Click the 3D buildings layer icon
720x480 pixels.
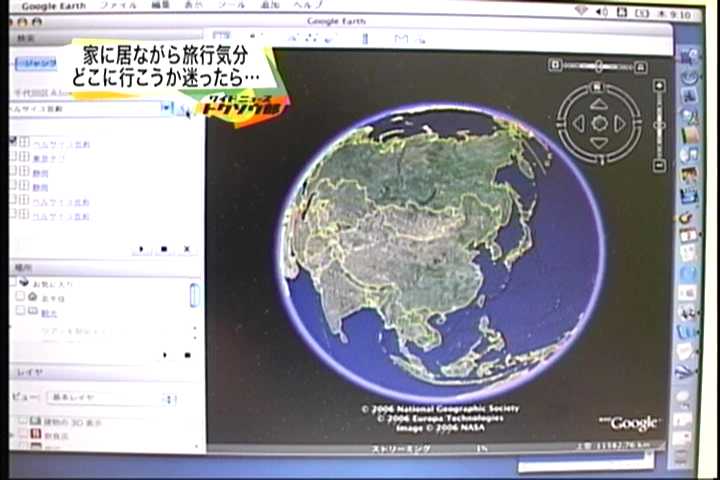coord(35,420)
